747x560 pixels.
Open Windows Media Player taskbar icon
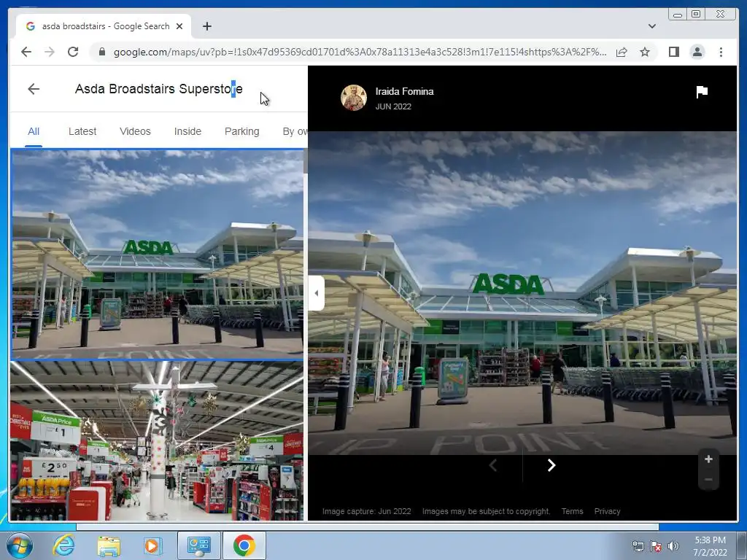(152, 545)
